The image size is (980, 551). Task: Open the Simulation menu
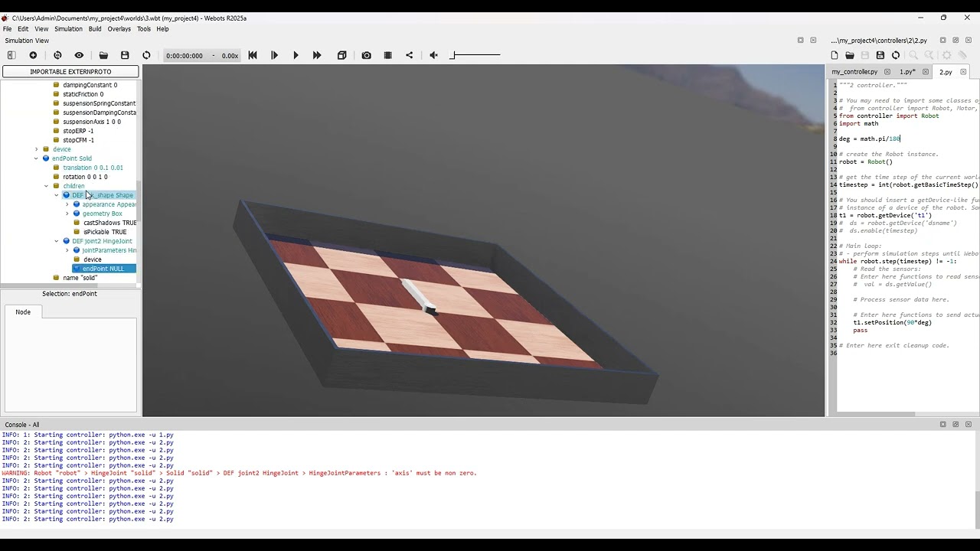(x=68, y=29)
